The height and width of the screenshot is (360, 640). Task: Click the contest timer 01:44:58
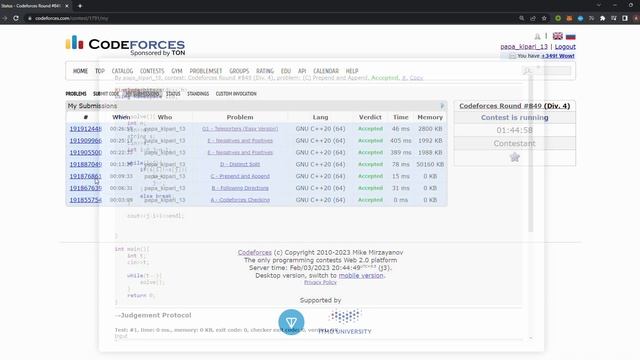515,130
